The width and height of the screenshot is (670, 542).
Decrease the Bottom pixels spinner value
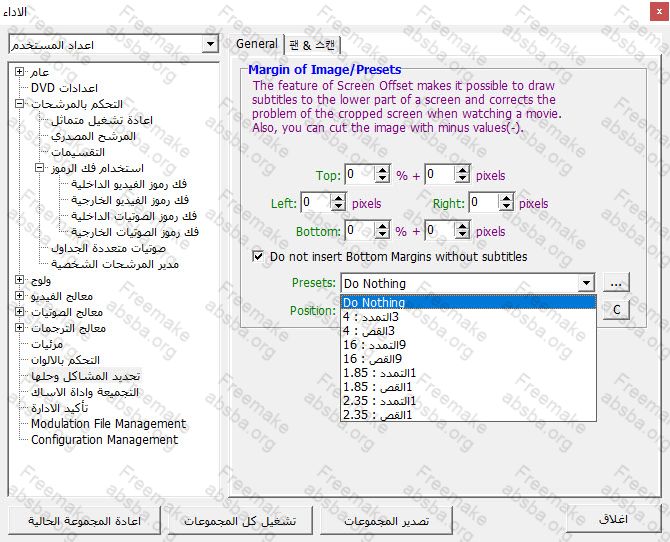462,235
